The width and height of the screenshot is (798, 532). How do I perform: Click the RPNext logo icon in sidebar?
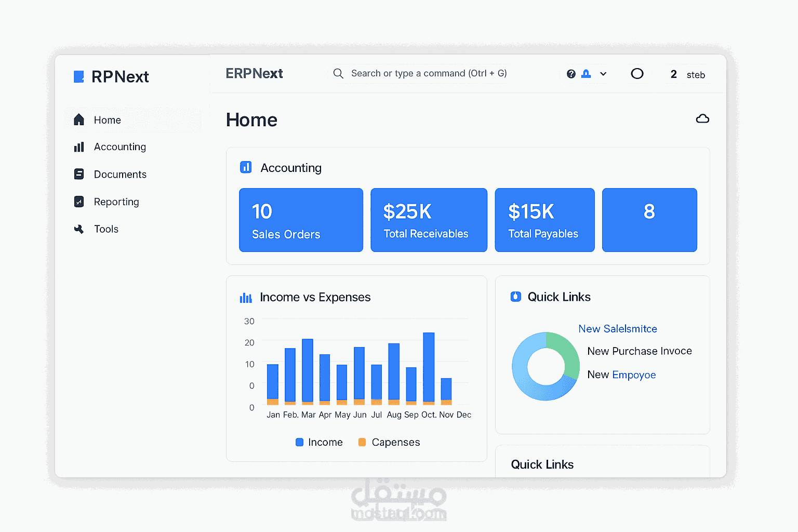(79, 77)
